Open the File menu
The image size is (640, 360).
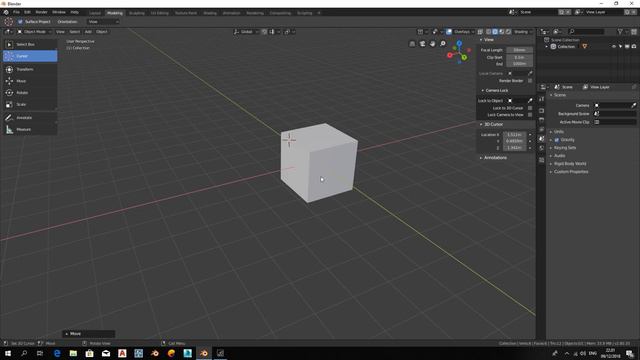16,12
